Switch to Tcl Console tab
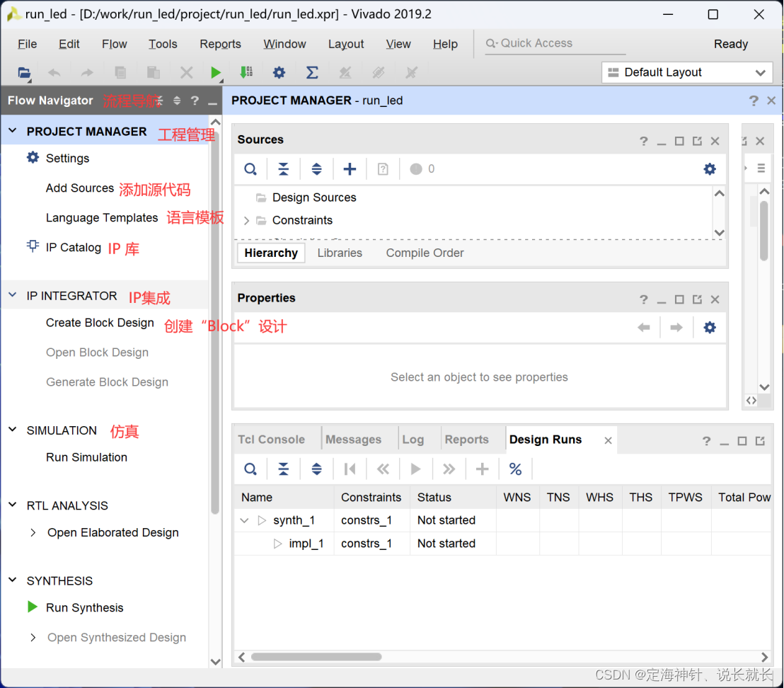This screenshot has height=688, width=784. (271, 440)
